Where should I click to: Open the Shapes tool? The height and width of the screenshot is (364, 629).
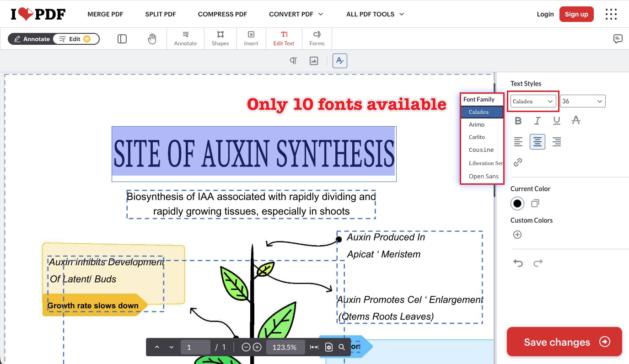(x=220, y=39)
